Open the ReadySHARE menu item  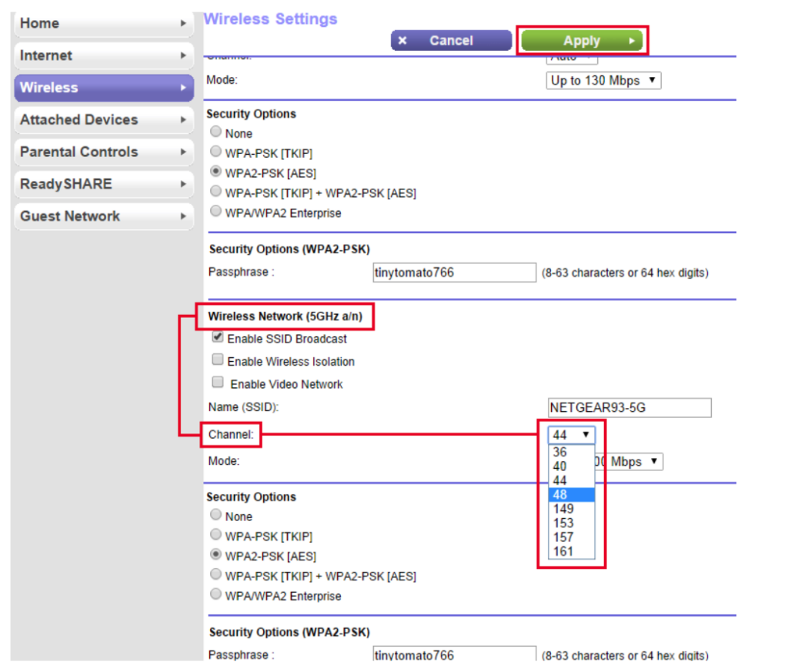point(103,185)
